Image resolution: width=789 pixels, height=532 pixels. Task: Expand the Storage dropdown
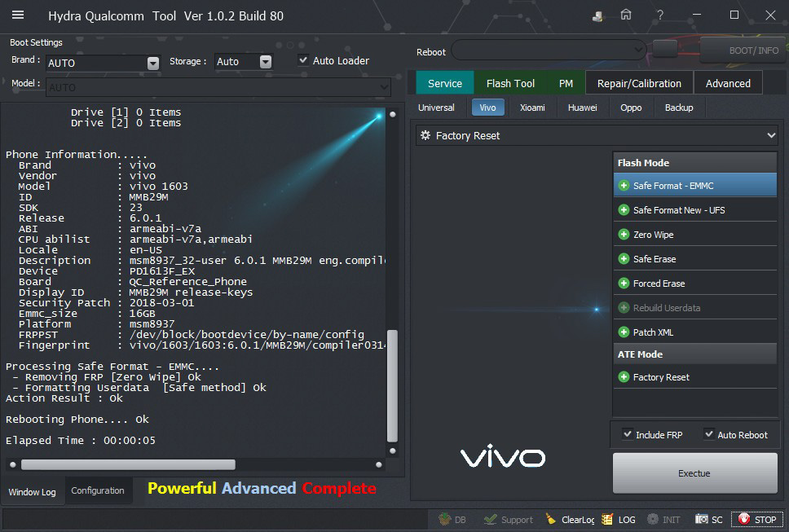tap(266, 62)
